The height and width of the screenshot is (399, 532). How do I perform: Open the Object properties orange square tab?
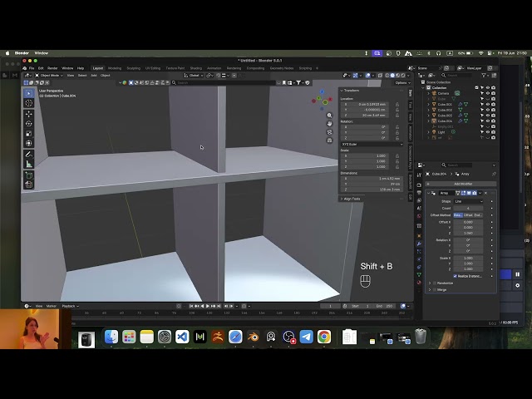click(419, 236)
